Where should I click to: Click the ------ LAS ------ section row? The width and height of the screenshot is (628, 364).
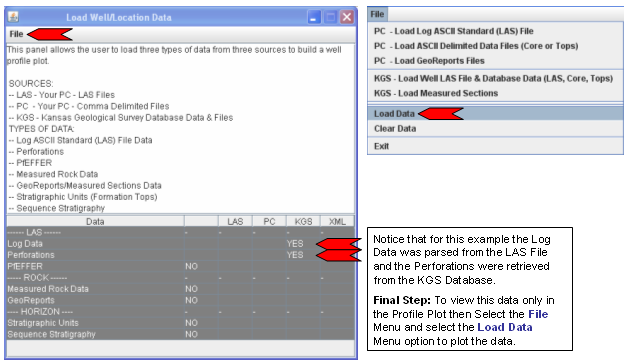(181, 233)
